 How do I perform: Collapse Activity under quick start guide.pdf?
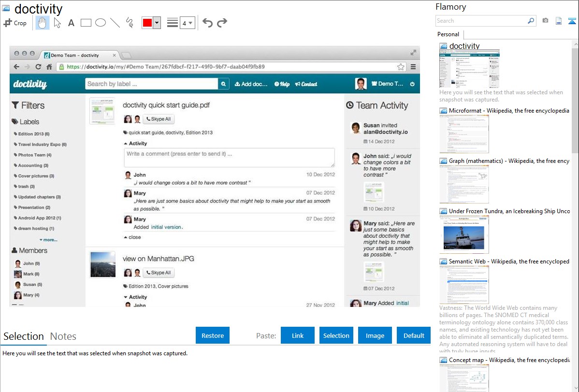tap(135, 144)
